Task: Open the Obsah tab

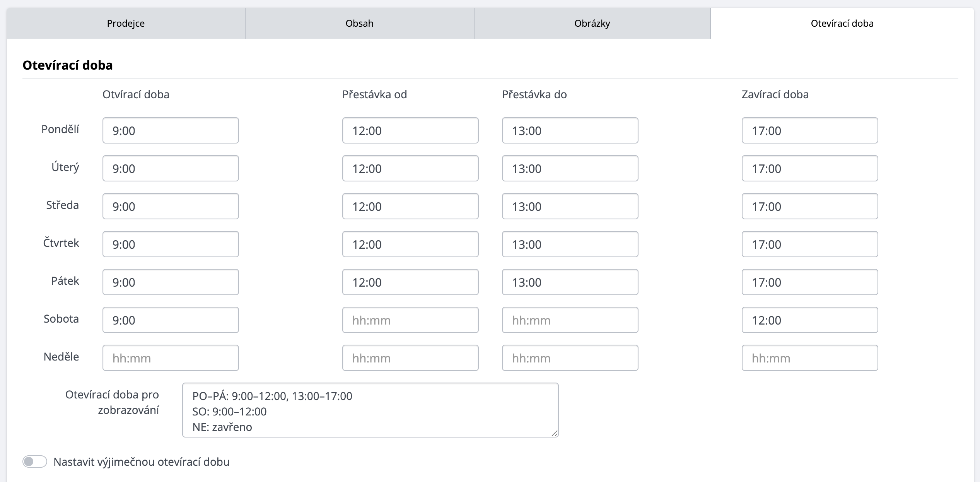Action: (360, 23)
